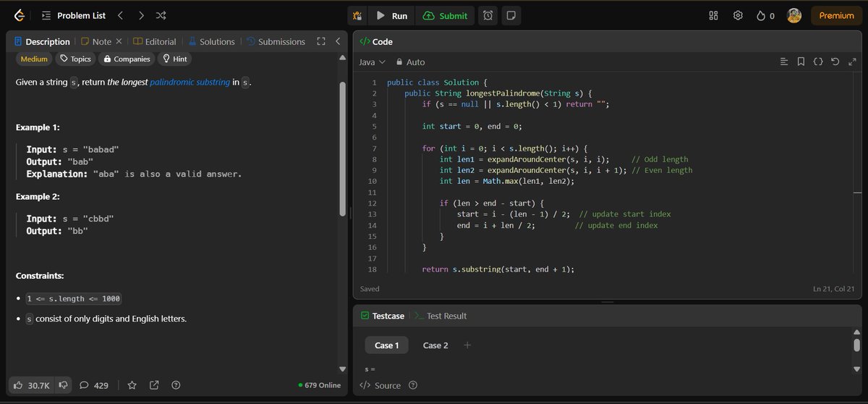
Task: Reveal the Hint tag
Action: (175, 59)
